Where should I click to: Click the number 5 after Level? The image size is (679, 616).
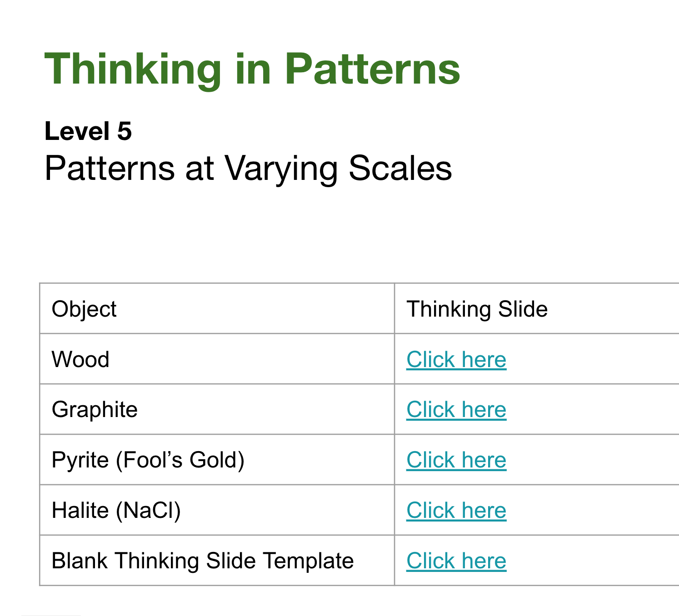point(125,131)
